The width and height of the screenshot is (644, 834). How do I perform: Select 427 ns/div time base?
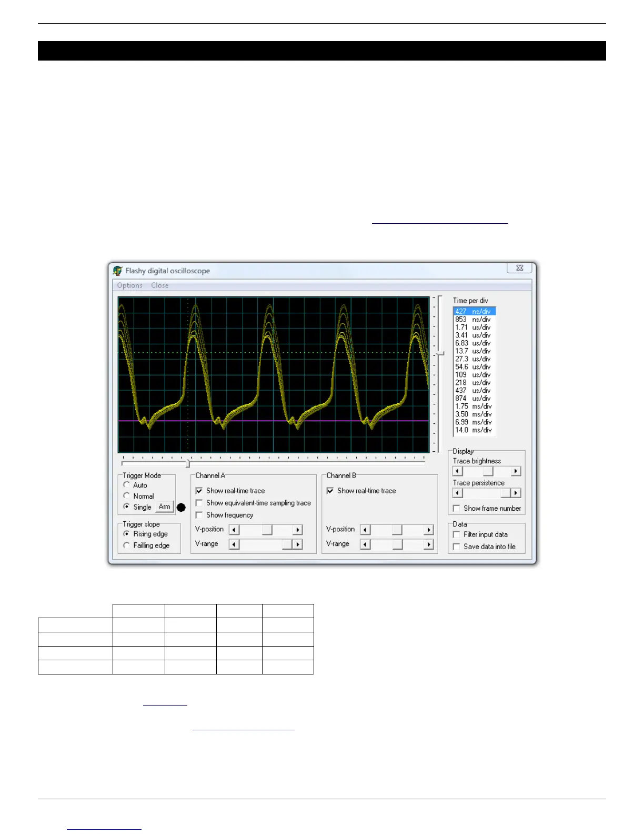pos(475,311)
